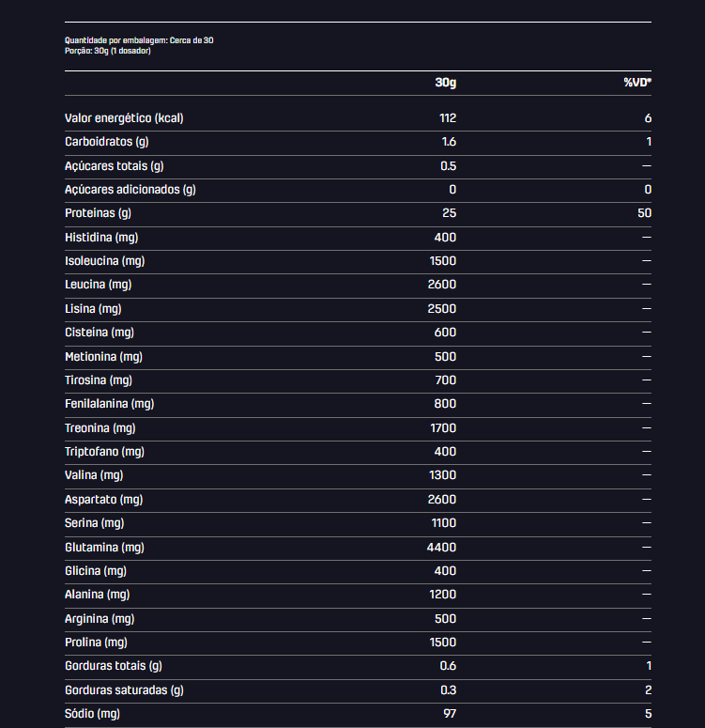Click the 'Porção: 30g (1 dosador)' text
705x728 pixels.
coord(108,51)
